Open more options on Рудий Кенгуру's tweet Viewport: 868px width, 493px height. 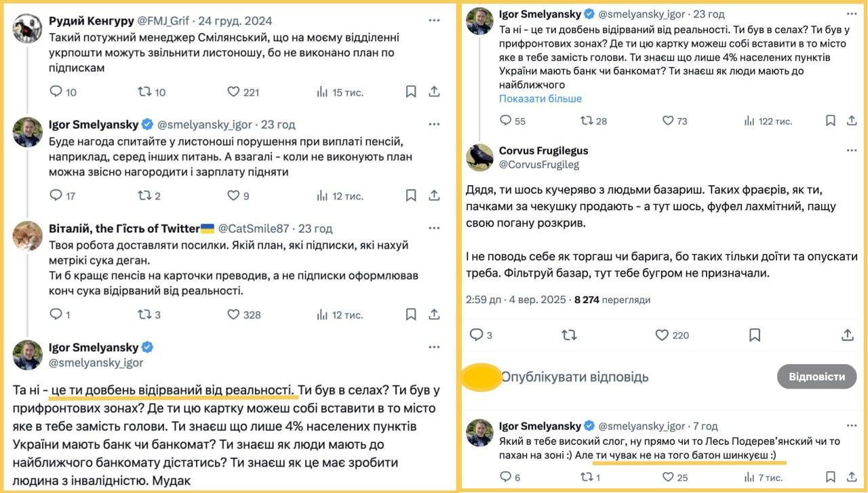(x=435, y=20)
